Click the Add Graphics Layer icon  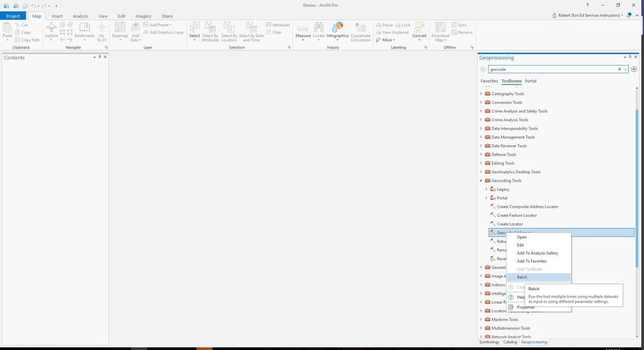(x=146, y=32)
